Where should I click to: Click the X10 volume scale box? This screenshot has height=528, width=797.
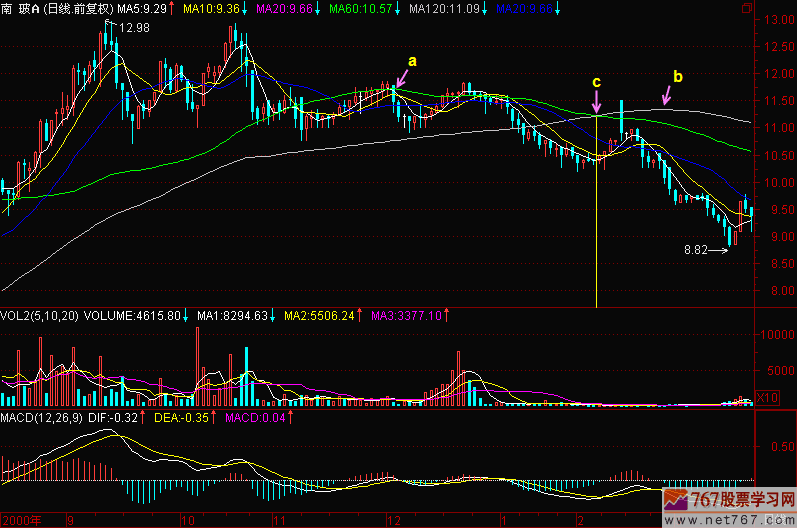[767, 397]
